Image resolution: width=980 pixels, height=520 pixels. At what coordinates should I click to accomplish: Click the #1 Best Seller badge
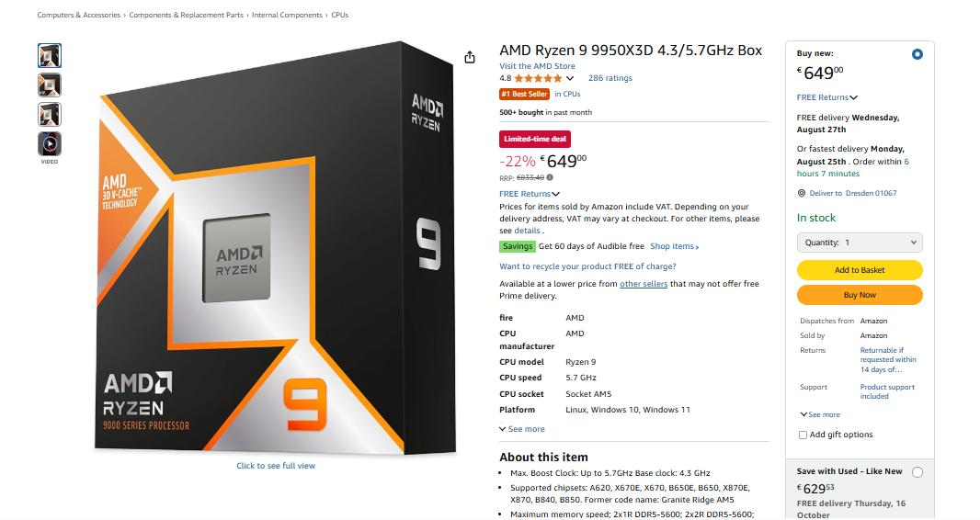pyautogui.click(x=524, y=94)
